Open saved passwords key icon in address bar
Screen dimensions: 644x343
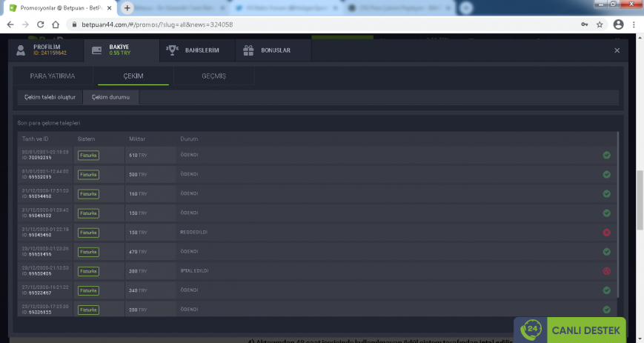(585, 24)
